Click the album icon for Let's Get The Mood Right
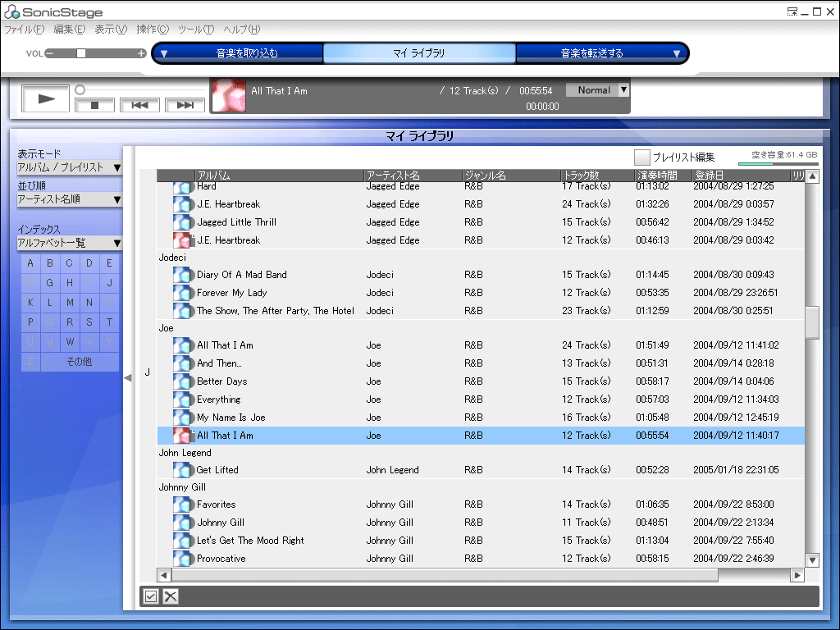This screenshot has height=630, width=840. 181,541
